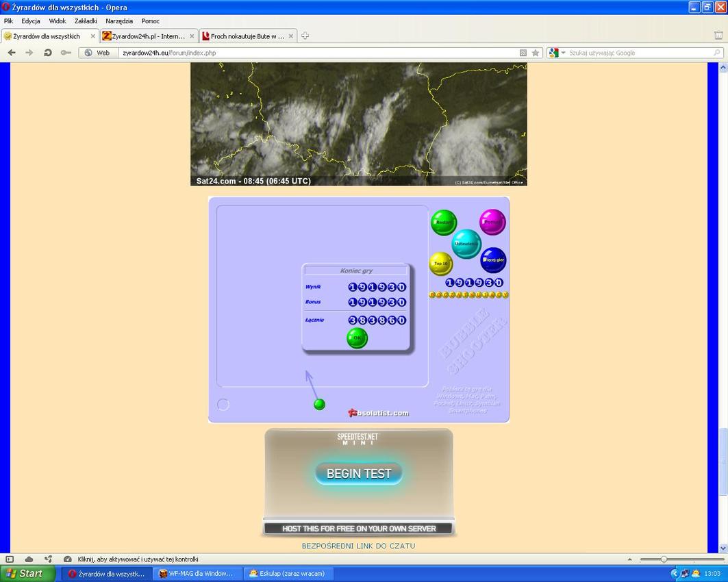The width and height of the screenshot is (728, 582).
Task: Click the blue Więcej gier bubble
Action: (493, 260)
